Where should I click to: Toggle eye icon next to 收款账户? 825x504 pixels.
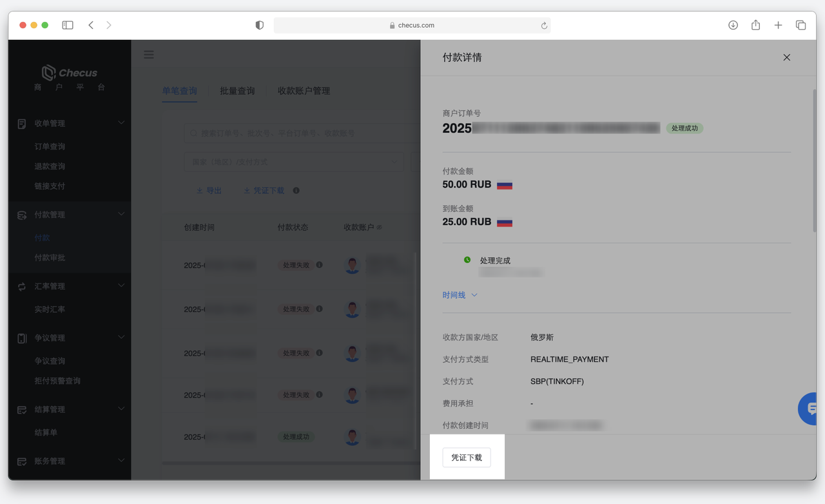tap(380, 228)
